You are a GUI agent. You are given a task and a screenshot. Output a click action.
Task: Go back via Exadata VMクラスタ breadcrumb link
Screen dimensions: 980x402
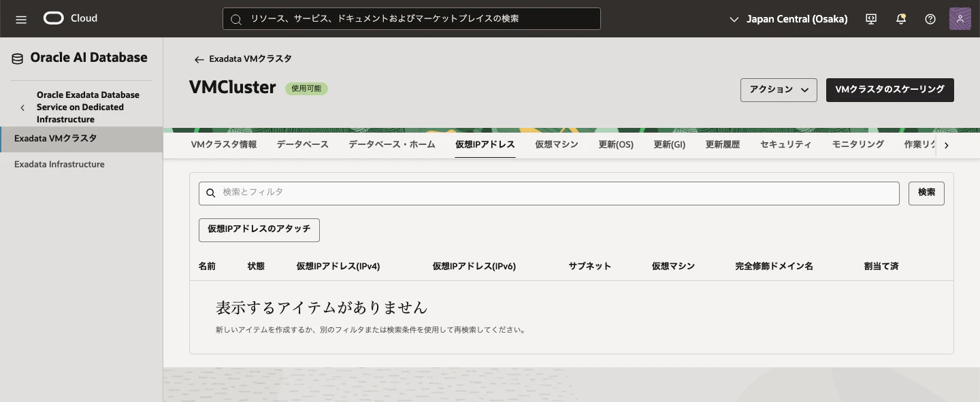coord(250,59)
